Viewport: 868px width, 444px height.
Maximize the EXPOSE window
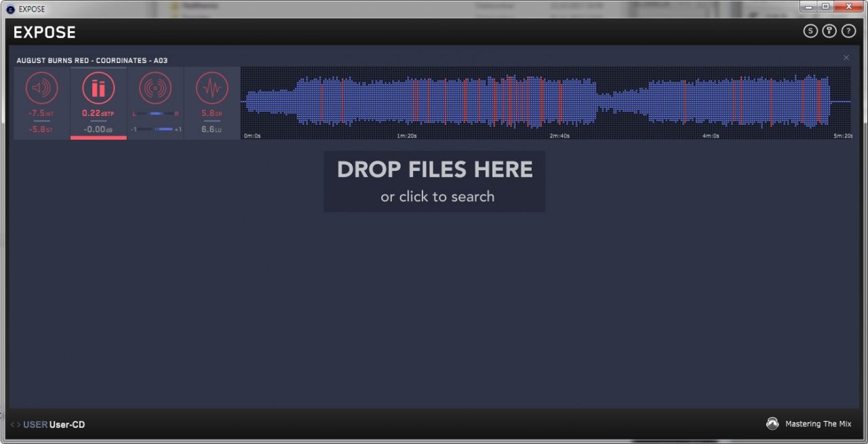825,7
